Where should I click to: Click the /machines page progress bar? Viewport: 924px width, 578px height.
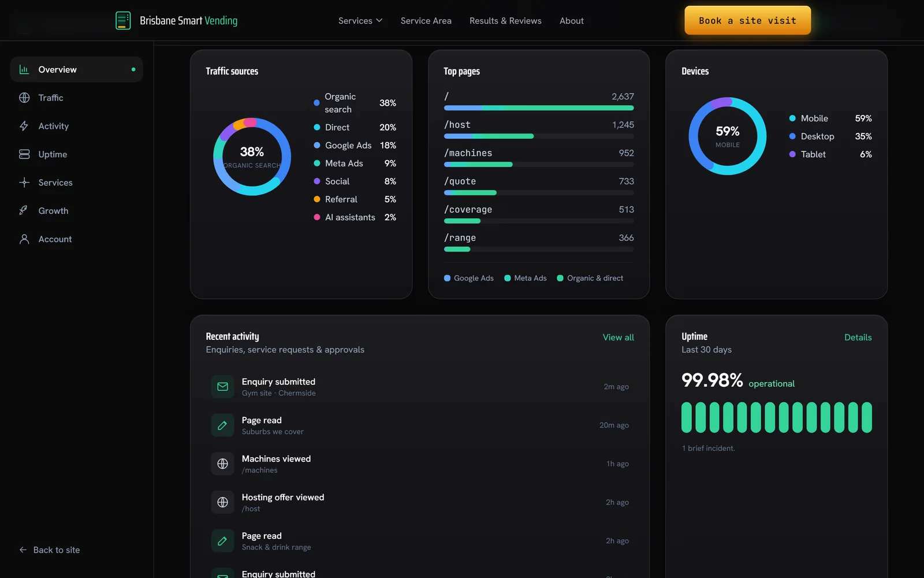pyautogui.click(x=539, y=165)
